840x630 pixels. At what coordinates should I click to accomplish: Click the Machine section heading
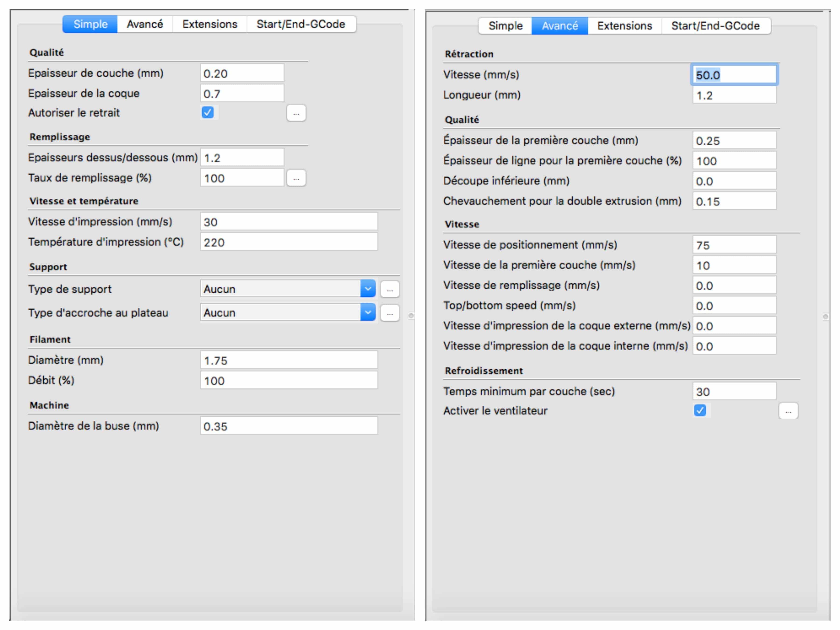coord(49,405)
